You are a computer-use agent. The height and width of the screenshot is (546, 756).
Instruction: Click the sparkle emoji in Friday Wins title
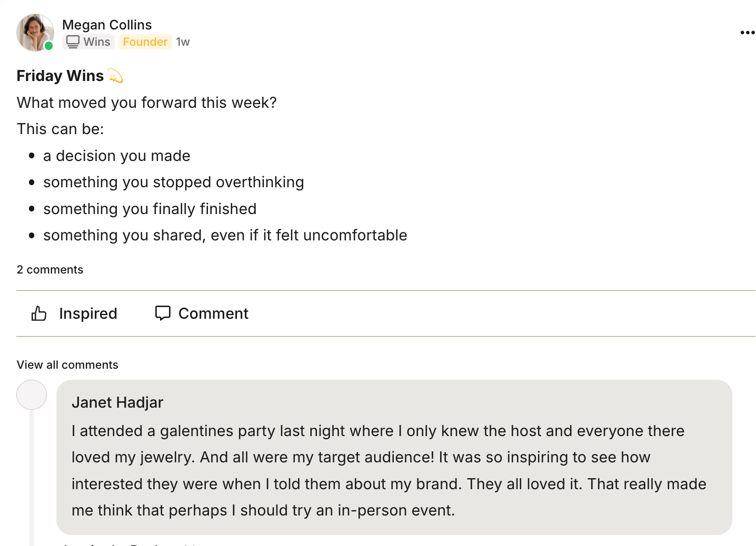tap(116, 76)
